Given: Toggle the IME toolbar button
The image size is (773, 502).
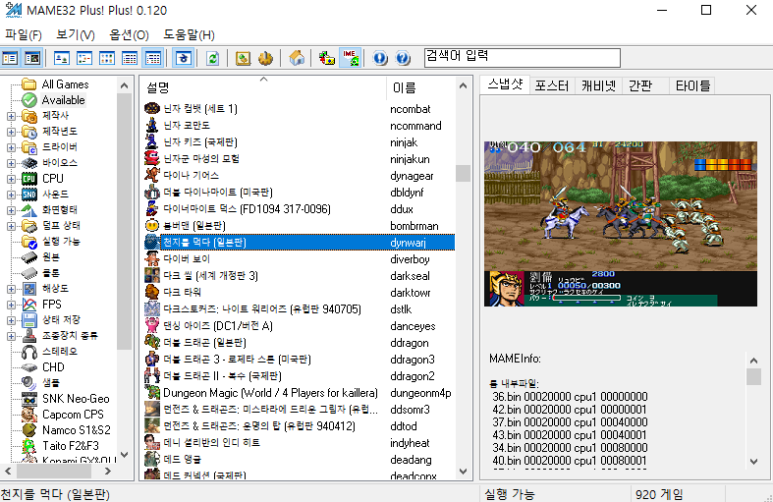Looking at the screenshot, I should pos(351,58).
